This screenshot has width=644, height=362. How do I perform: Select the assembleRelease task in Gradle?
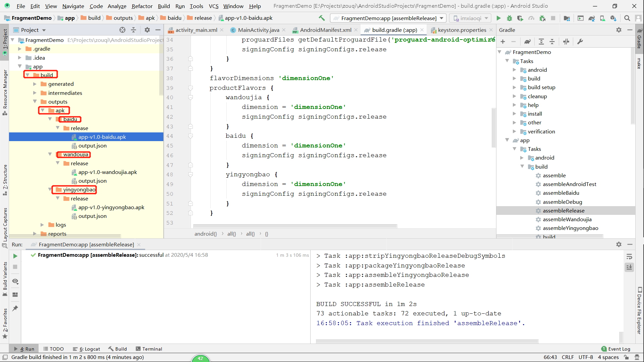tap(563, 210)
